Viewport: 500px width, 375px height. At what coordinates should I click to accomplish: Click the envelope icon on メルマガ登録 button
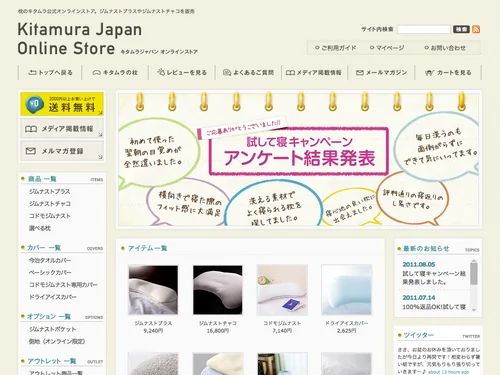coord(31,151)
